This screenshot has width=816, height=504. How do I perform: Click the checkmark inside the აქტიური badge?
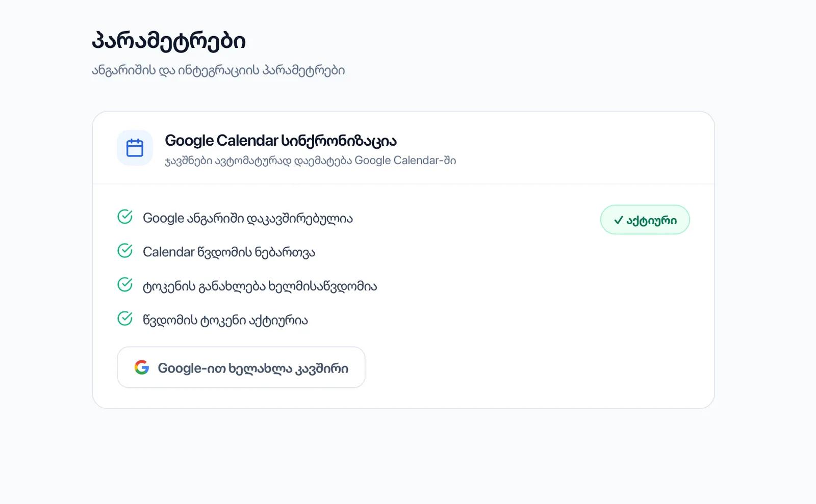click(x=618, y=220)
